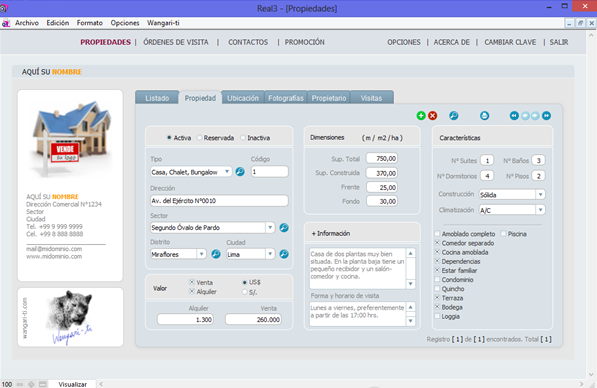Open search using the toolbar magnifier icon
Screen dimensions: 597x388
click(453, 116)
